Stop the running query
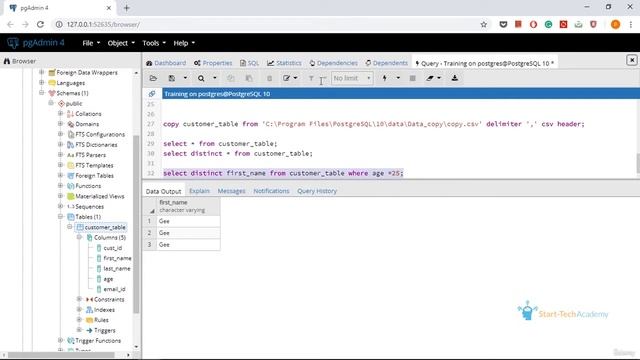This screenshot has height=360, width=640. click(x=413, y=78)
